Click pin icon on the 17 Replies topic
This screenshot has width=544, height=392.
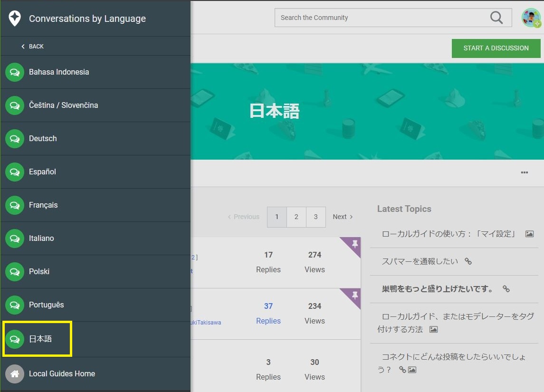[355, 244]
